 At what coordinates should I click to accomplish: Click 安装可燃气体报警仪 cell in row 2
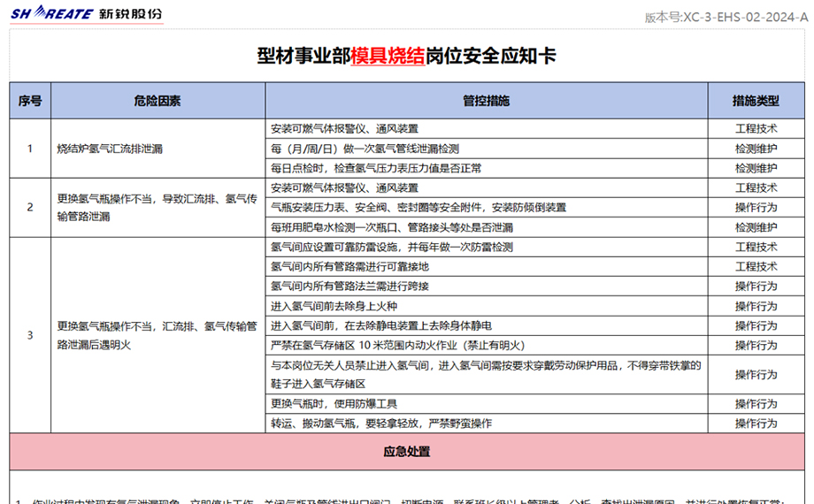pyautogui.click(x=487, y=188)
